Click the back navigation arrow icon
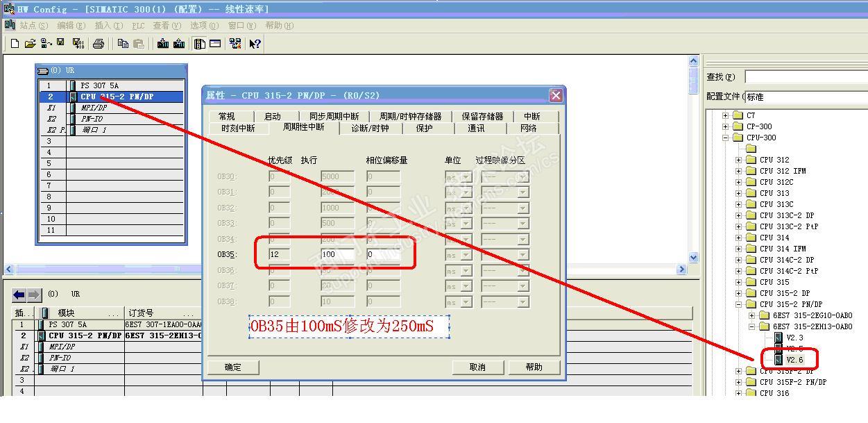 pos(19,295)
